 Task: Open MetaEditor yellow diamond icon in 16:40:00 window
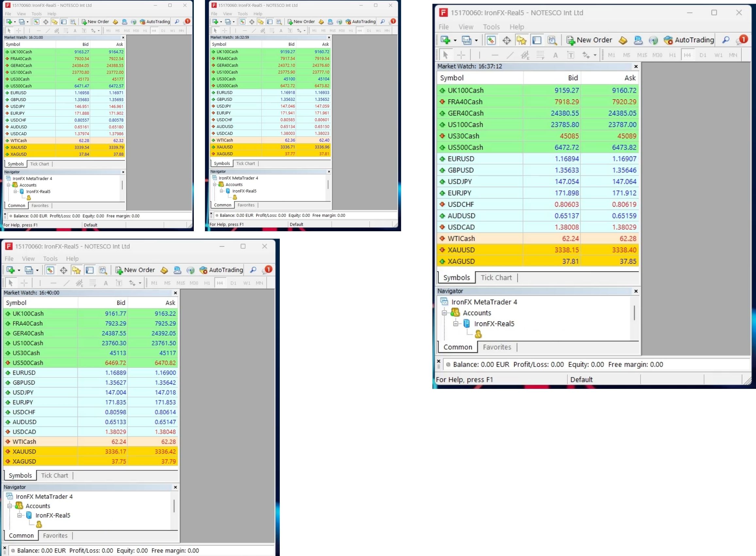pyautogui.click(x=164, y=270)
